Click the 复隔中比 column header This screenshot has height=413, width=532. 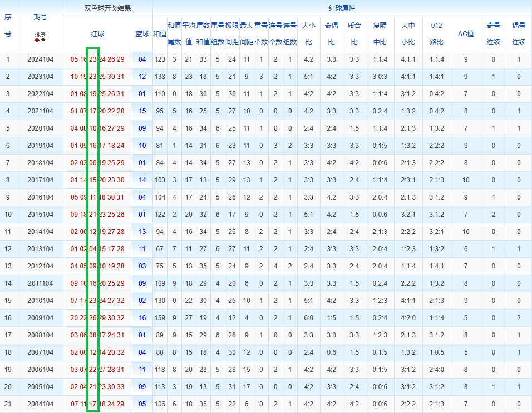click(380, 34)
